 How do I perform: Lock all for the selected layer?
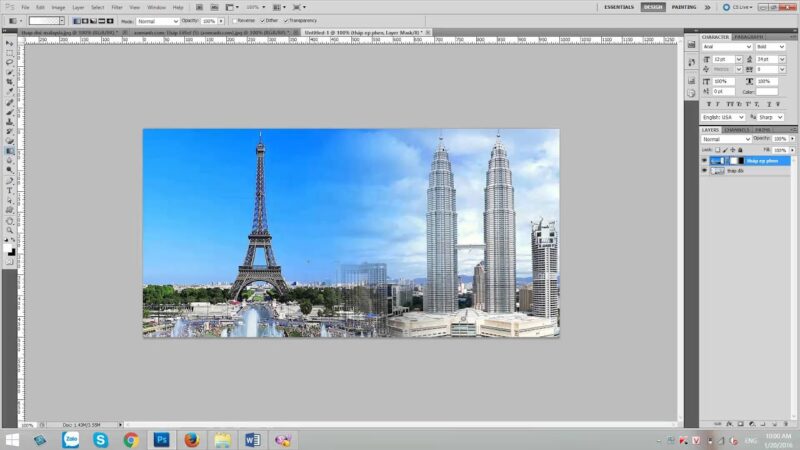tap(740, 150)
